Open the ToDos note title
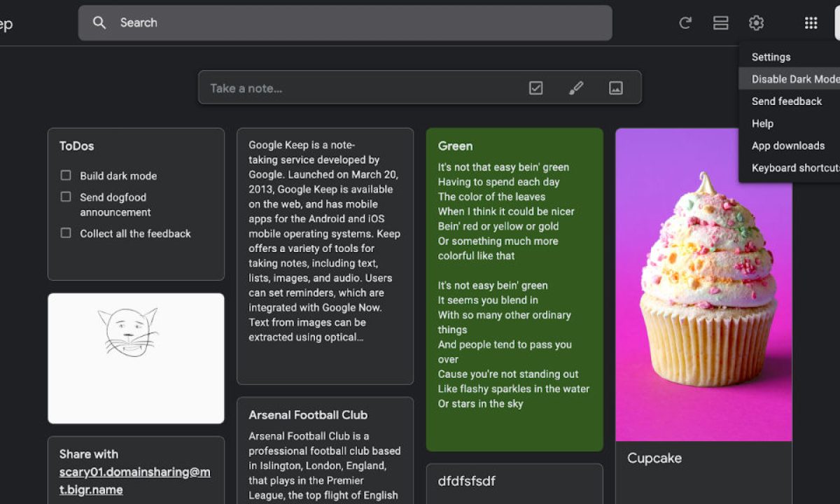Image resolution: width=840 pixels, height=504 pixels. 76,146
